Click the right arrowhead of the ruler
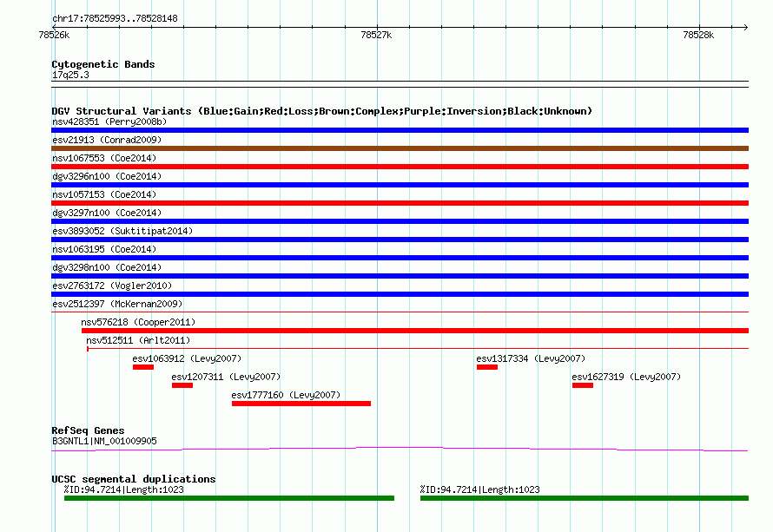The image size is (773, 532). pos(746,27)
